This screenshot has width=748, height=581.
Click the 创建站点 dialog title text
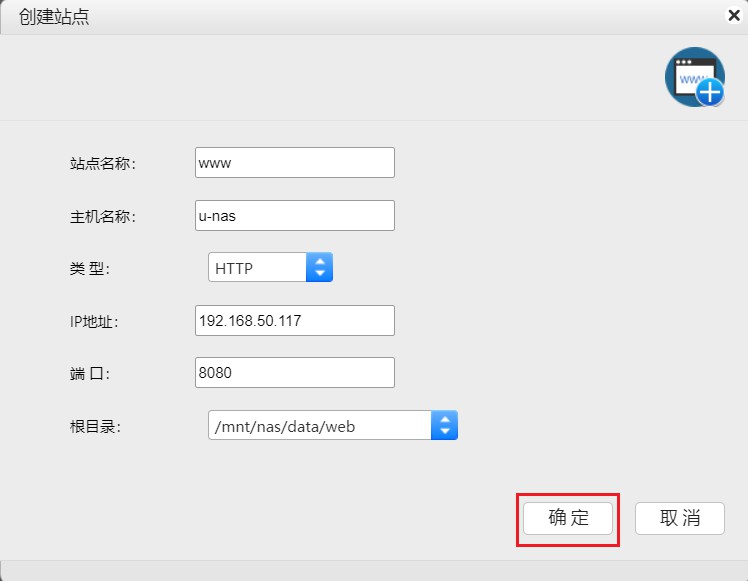coord(54,17)
